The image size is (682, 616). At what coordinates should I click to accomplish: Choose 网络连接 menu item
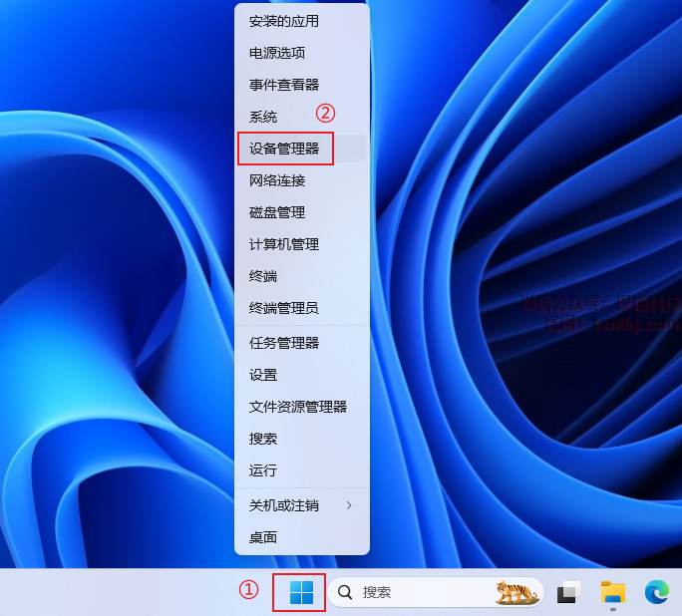point(302,180)
